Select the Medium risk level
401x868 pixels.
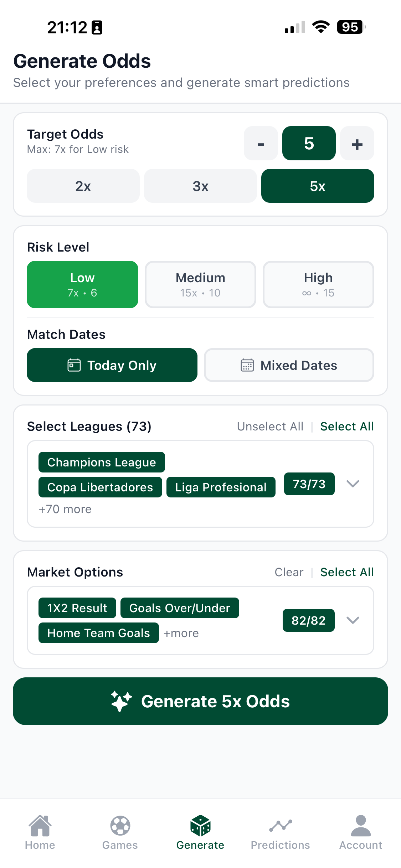[x=200, y=284]
